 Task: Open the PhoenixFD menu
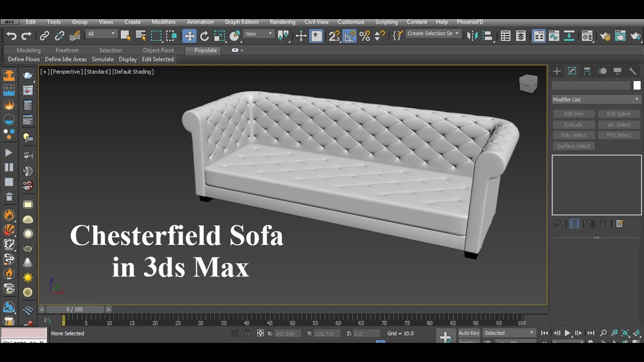click(470, 22)
